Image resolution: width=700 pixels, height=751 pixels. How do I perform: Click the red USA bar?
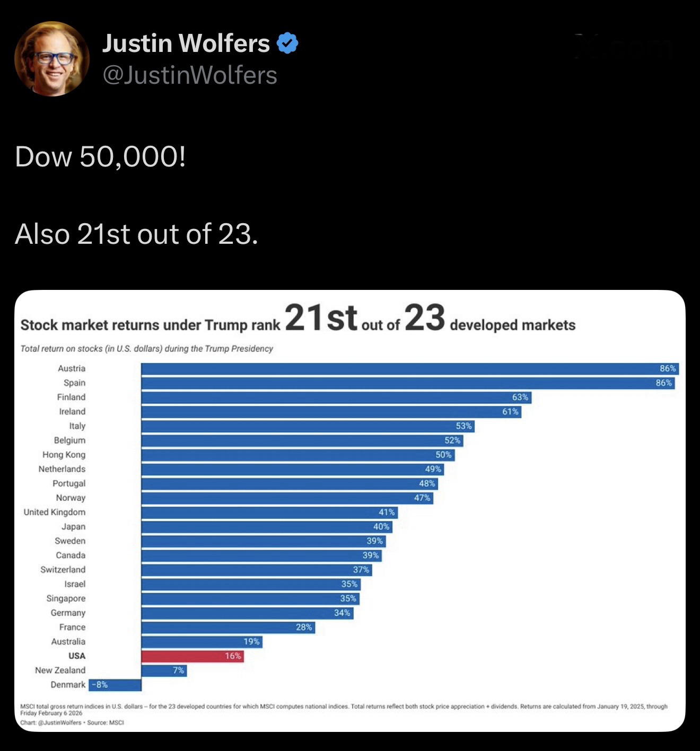click(192, 656)
